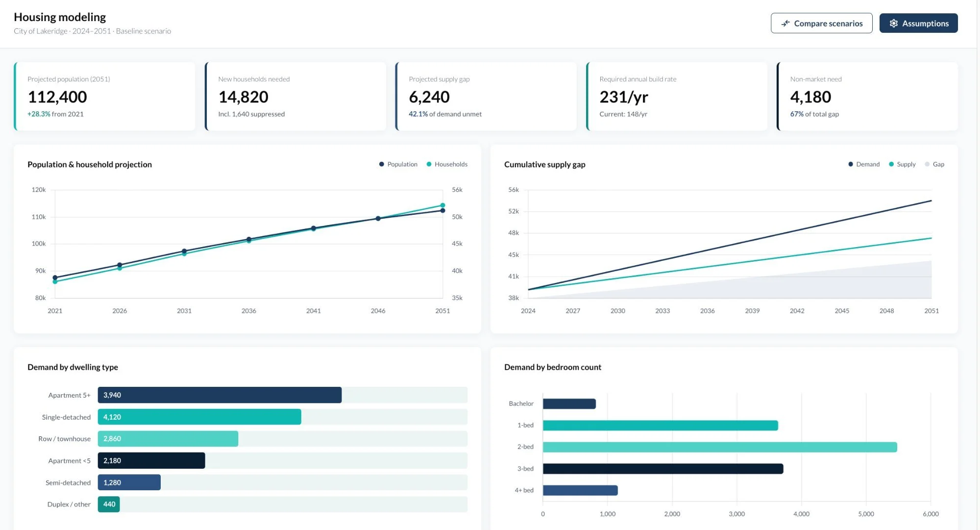The width and height of the screenshot is (980, 530).
Task: Open the Compare scenarios button
Action: click(x=821, y=23)
